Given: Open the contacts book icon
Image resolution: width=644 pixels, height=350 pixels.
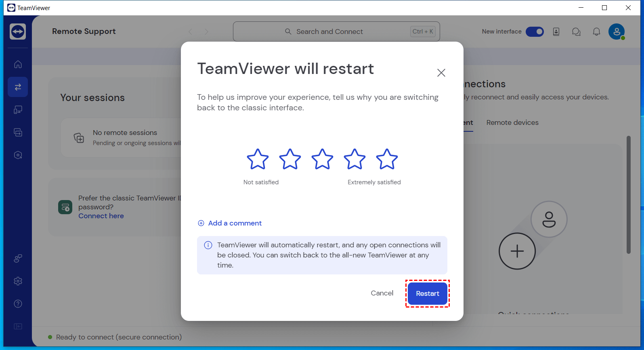Looking at the screenshot, I should 556,32.
